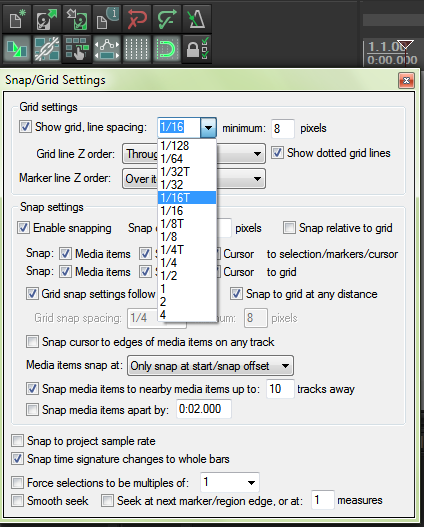
Task: Uncheck Show dotted grid lines
Action: [x=277, y=153]
